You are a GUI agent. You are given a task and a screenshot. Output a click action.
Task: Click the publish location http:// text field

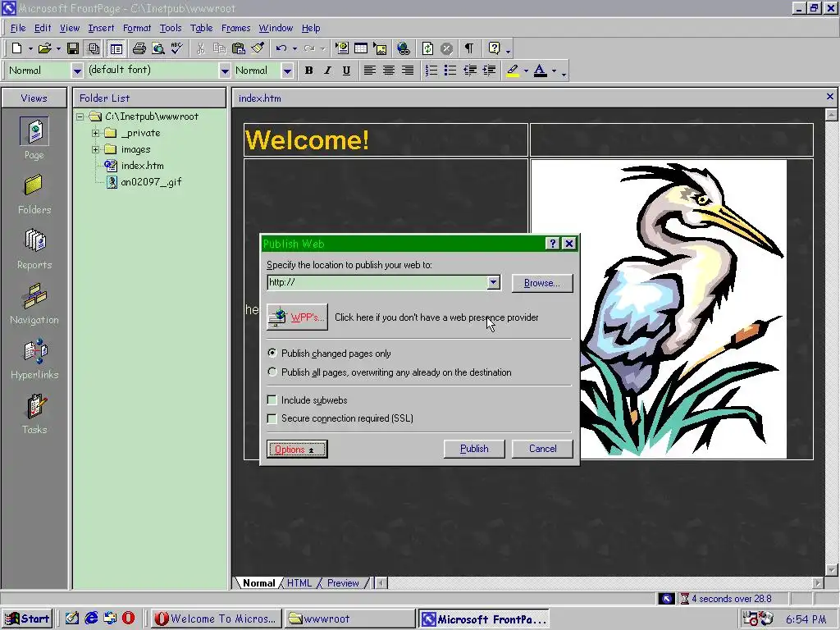377,282
